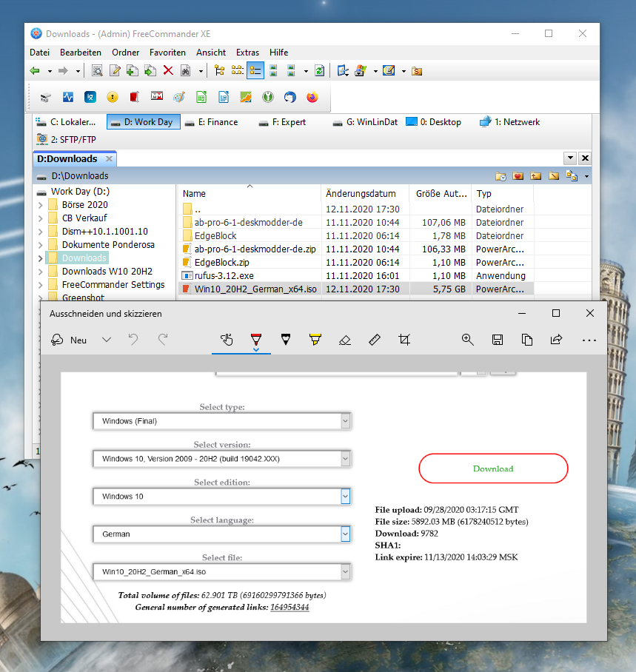Click the Move files toolbar icon

tap(150, 71)
